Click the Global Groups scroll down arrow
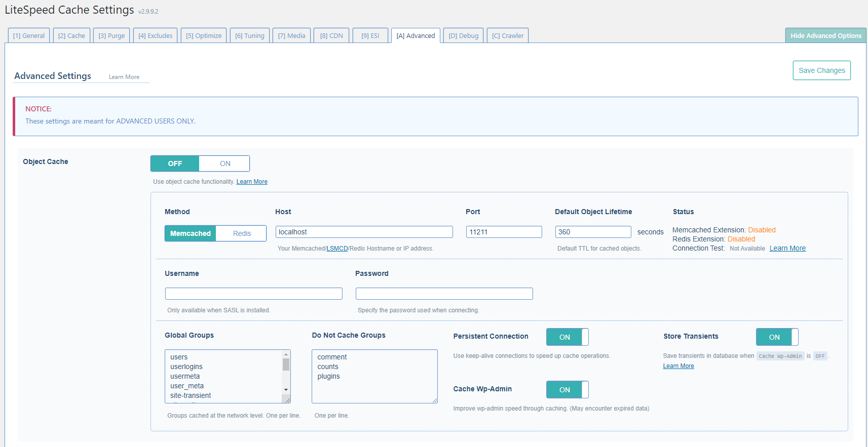868x447 pixels. 286,390
